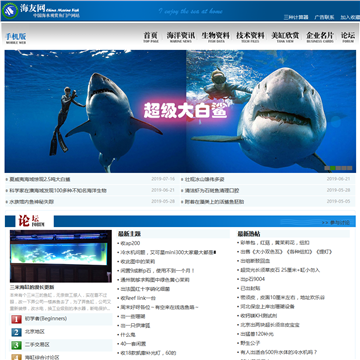The height and width of the screenshot is (360, 360).
Task: Open the 什么鬼 topic
Action: tap(128, 335)
